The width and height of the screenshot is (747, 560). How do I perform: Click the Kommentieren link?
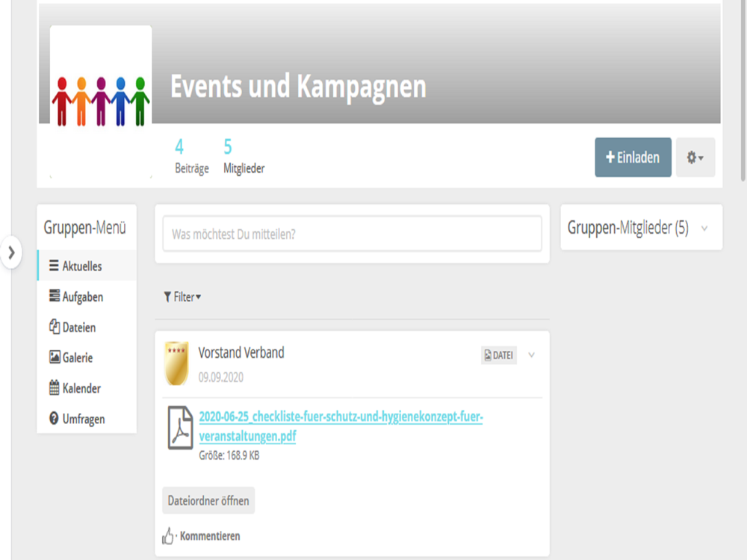(x=210, y=536)
